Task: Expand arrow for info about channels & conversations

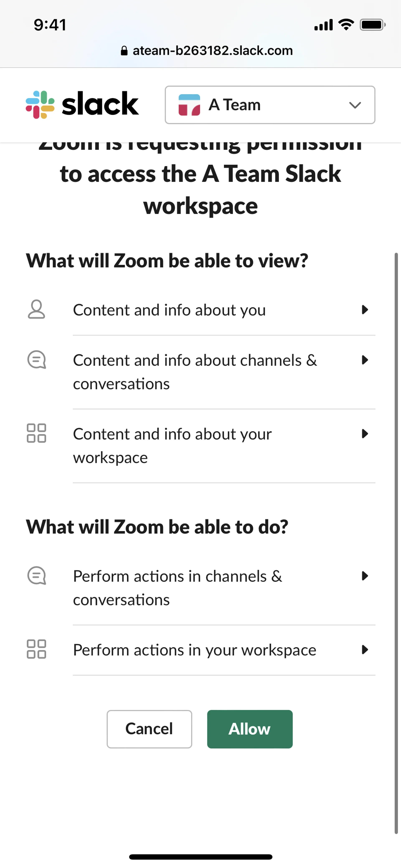Action: [x=365, y=360]
